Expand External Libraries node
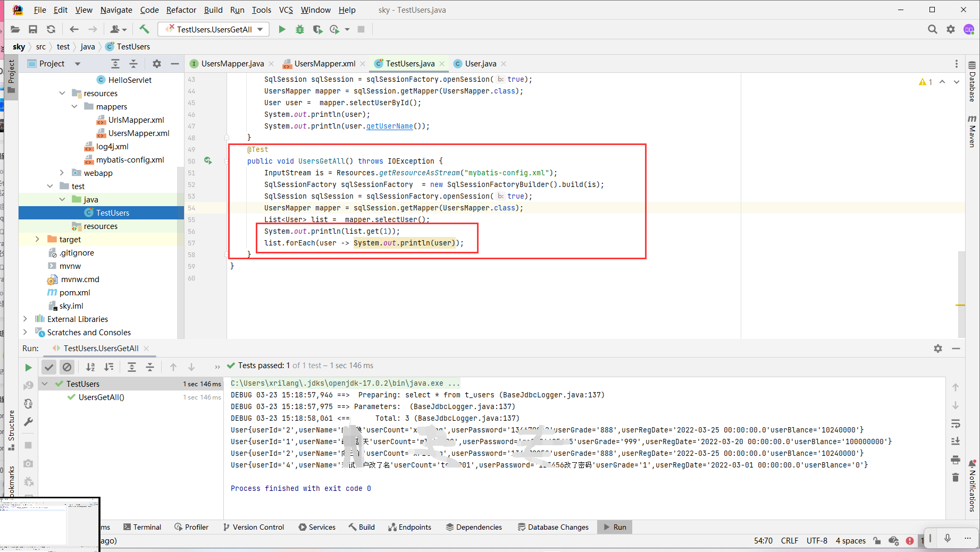This screenshot has width=980, height=552. pyautogui.click(x=25, y=319)
